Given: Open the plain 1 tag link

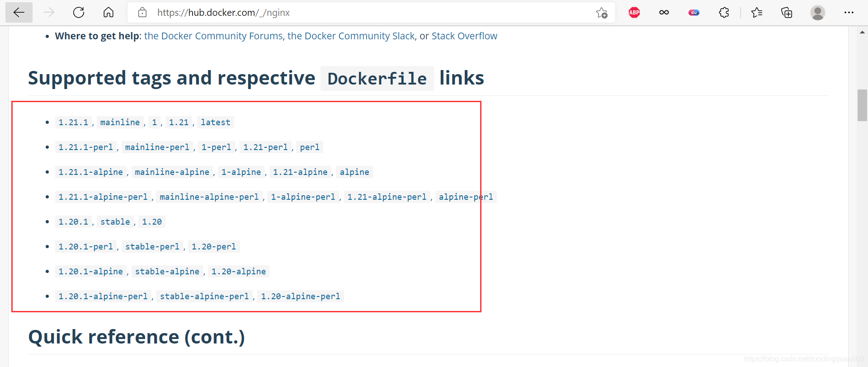Looking at the screenshot, I should pyautogui.click(x=154, y=122).
